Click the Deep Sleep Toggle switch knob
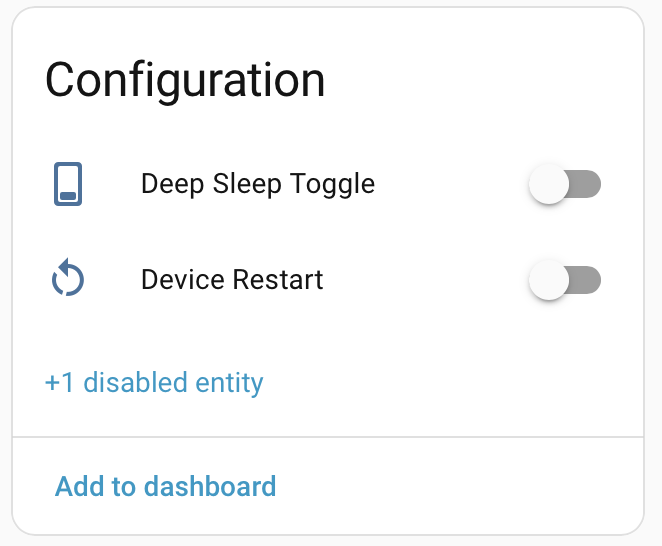 coord(548,185)
